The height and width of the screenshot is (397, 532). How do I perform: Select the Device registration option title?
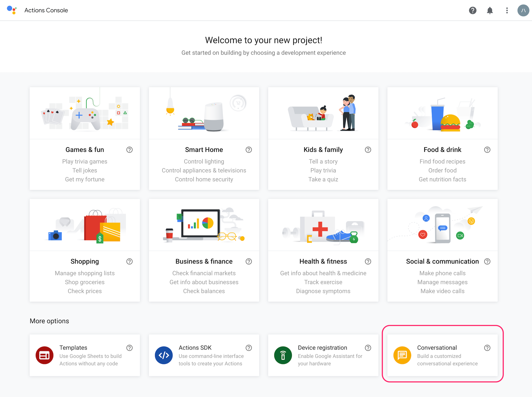click(x=322, y=348)
